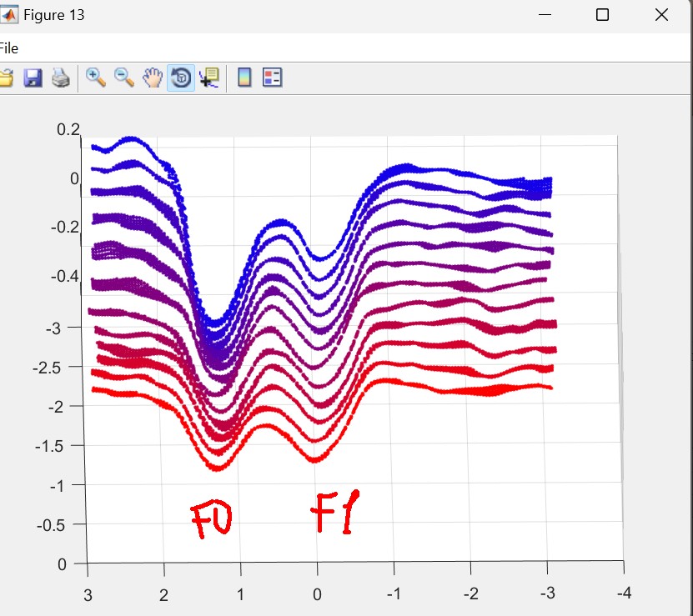Minimize the Figure 13 window

545,15
